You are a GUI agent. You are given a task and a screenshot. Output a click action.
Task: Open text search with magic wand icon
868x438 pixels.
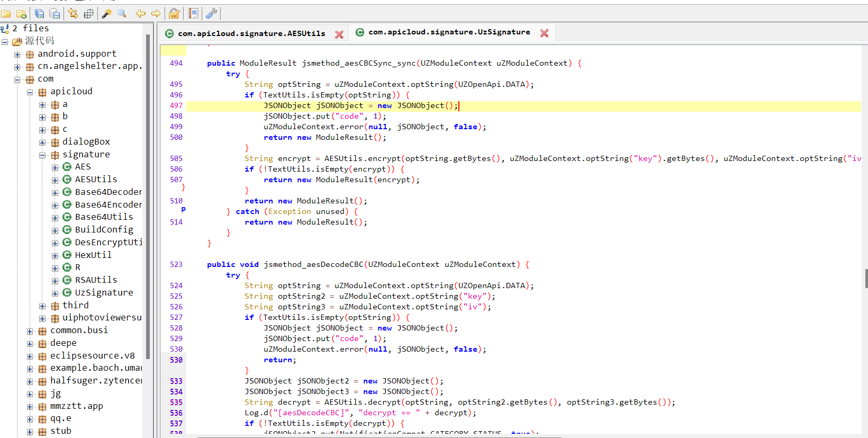click(x=106, y=14)
